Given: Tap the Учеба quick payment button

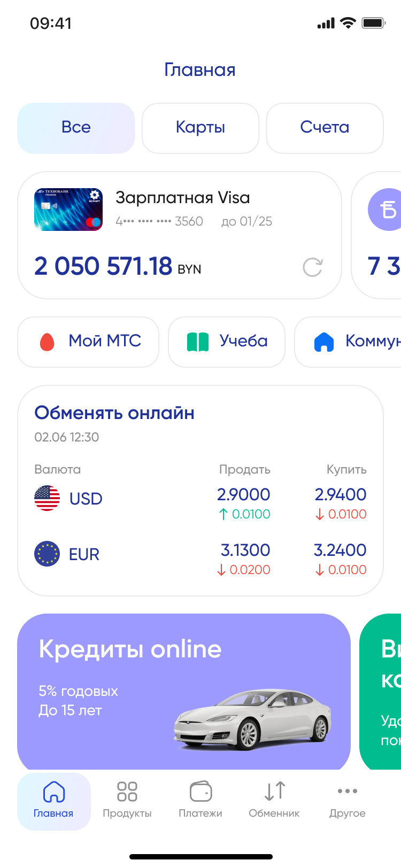Looking at the screenshot, I should [227, 342].
